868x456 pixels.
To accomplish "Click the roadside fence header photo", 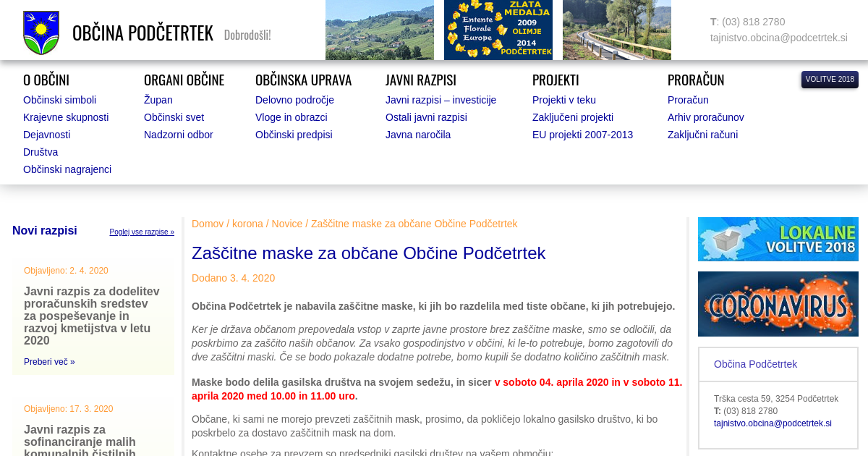I will pyautogui.click(x=616, y=30).
